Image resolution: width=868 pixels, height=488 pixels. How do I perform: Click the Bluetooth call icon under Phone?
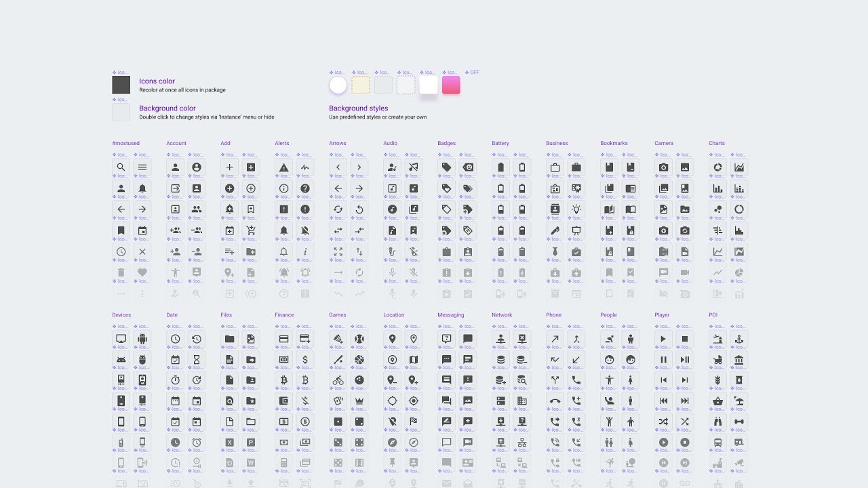(576, 420)
